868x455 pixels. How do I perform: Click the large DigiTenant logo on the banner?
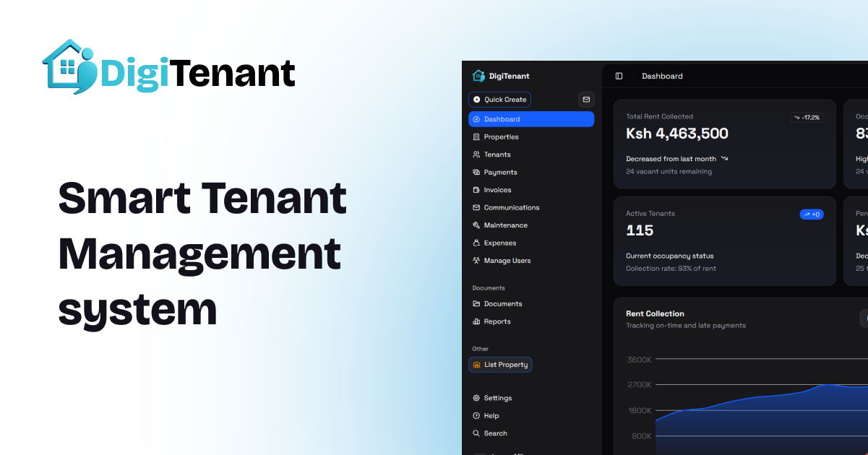point(169,66)
